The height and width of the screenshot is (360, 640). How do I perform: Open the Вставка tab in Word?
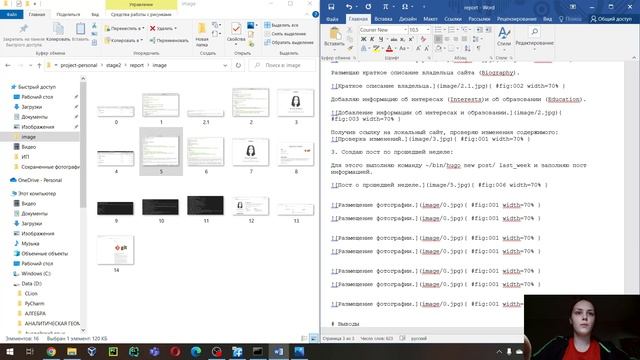pos(383,19)
